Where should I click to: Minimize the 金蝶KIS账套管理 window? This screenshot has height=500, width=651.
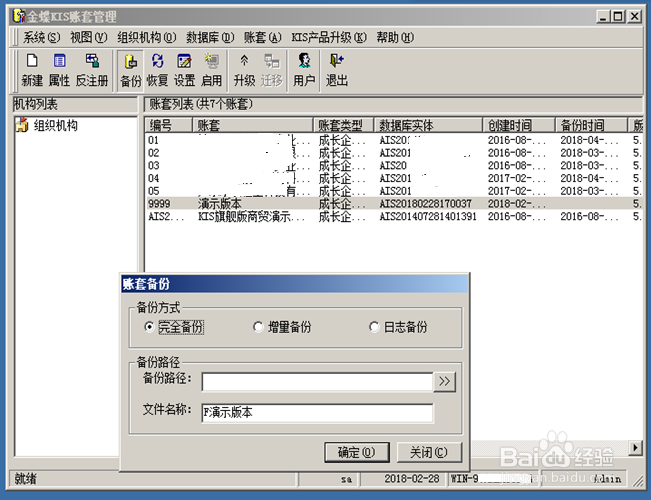click(603, 17)
